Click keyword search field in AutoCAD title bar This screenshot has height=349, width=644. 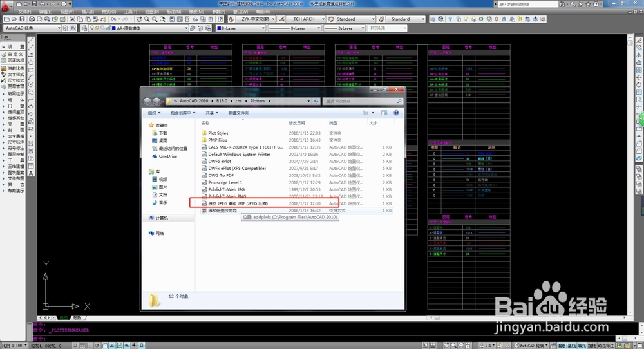tap(528, 4)
